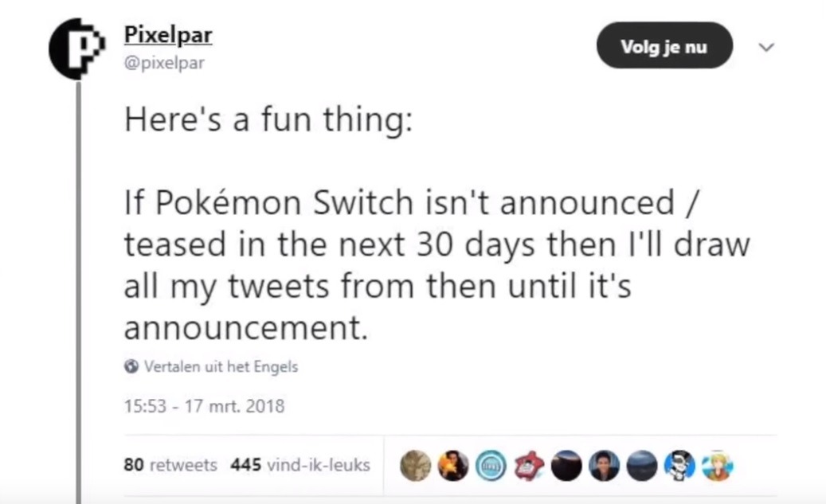
Task: Click the @pixelpar handle
Action: coord(164,62)
